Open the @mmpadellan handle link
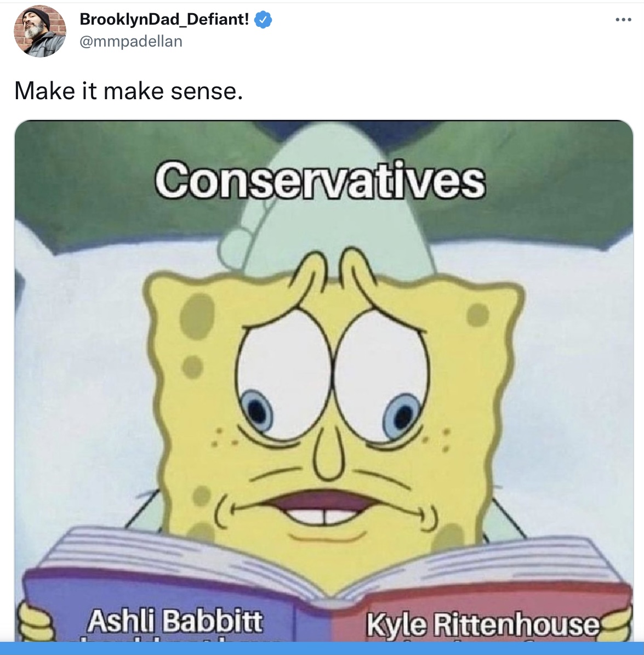Screen dimensions: 644x655 click(131, 41)
